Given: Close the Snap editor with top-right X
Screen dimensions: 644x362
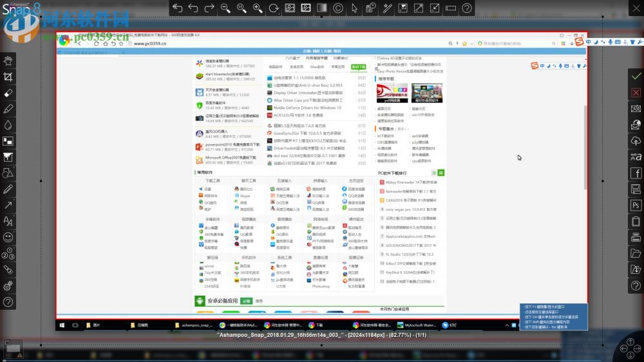Looking at the screenshot, I should pos(636,8).
